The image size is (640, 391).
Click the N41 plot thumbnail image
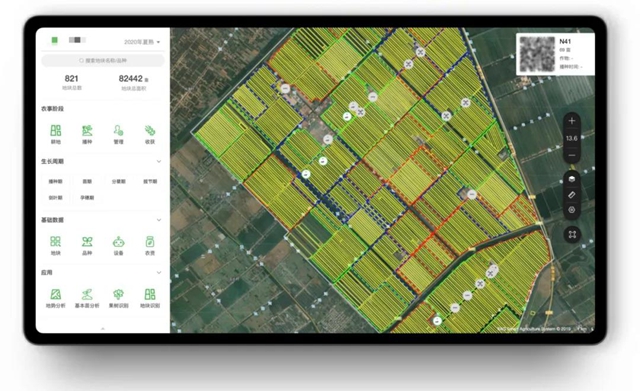(536, 54)
